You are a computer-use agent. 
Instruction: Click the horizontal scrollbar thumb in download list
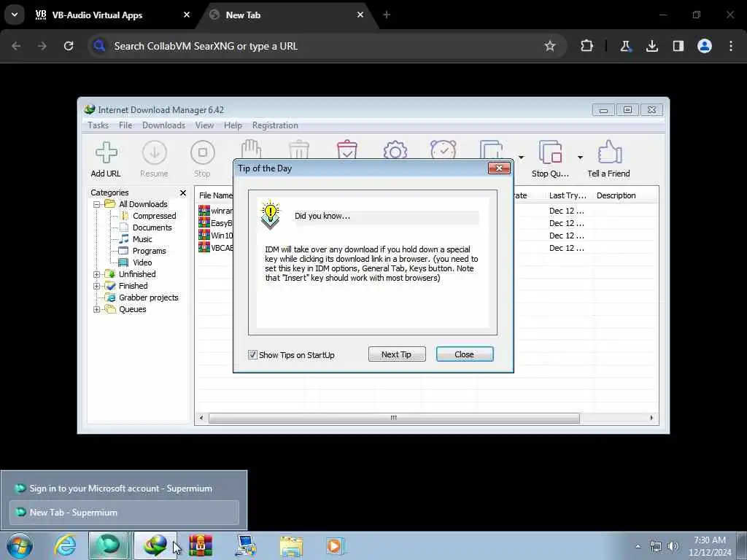click(x=394, y=418)
